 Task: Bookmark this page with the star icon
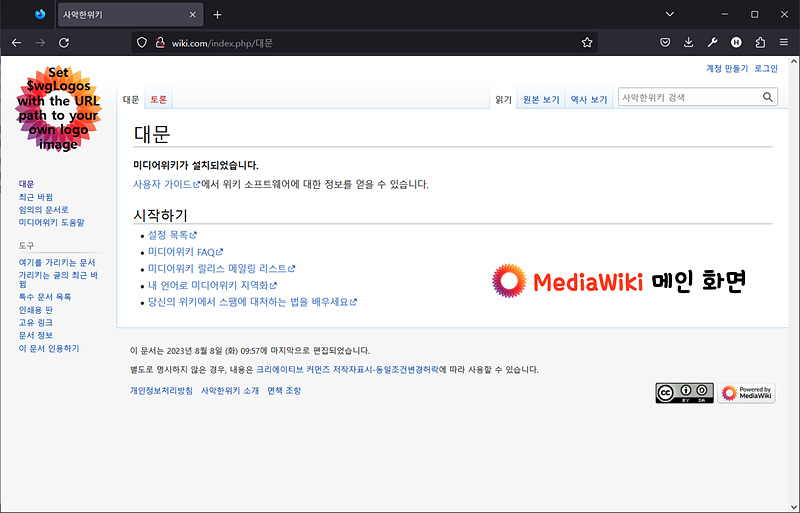(587, 43)
